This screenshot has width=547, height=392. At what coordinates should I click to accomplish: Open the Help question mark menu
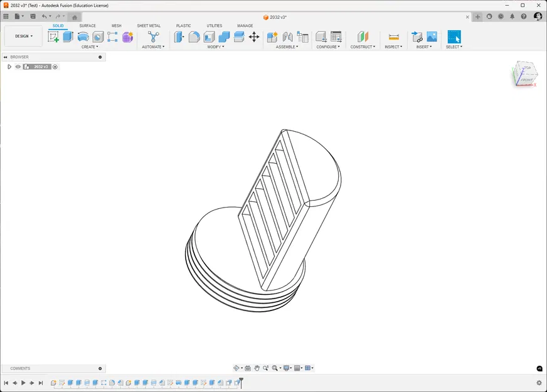click(x=524, y=16)
